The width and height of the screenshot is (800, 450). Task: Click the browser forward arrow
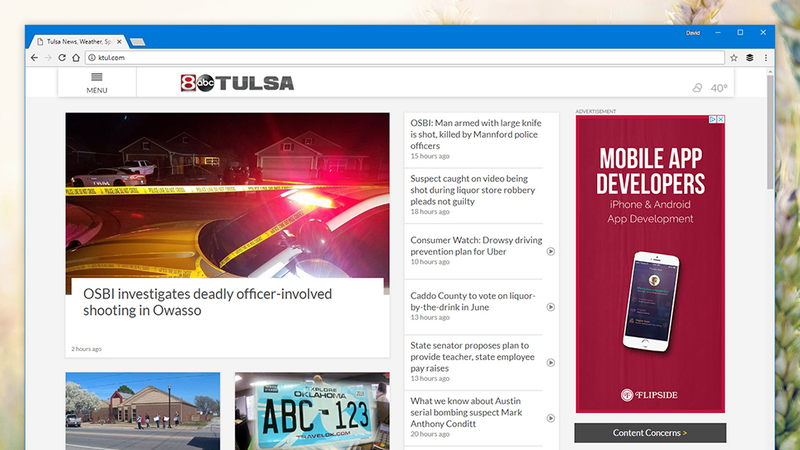point(48,58)
